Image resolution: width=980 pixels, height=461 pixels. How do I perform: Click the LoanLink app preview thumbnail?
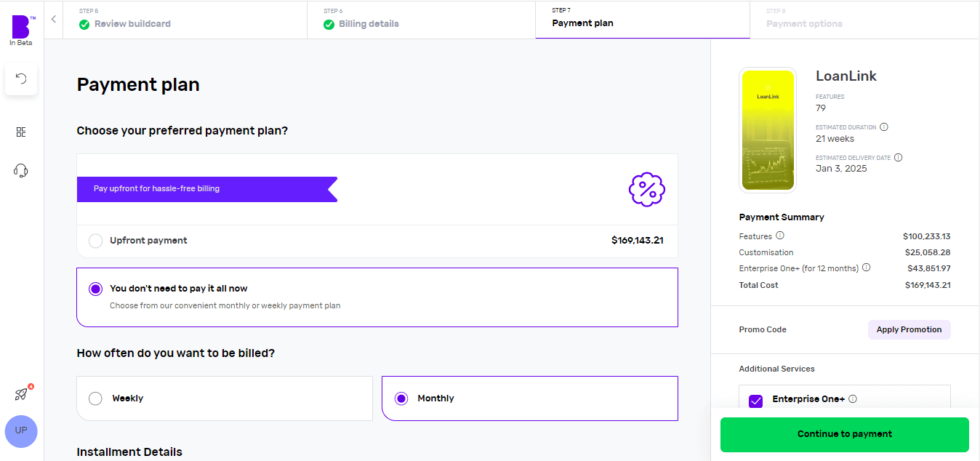(x=768, y=130)
